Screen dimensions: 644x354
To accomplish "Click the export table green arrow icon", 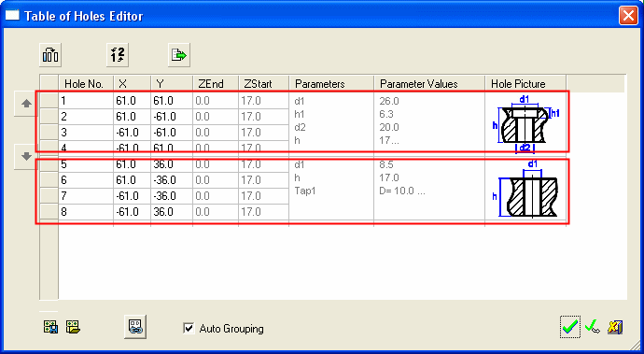I will point(179,55).
